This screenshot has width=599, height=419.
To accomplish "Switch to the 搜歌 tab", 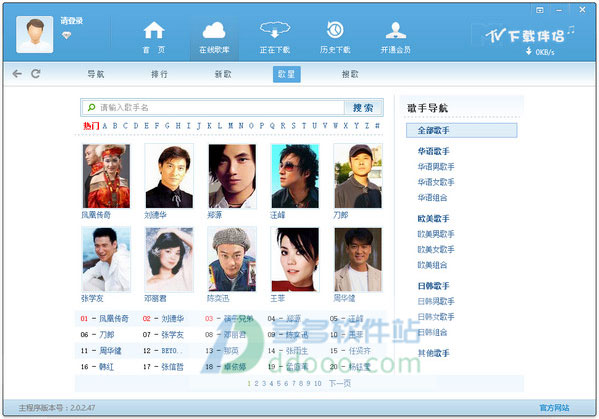I will click(350, 74).
